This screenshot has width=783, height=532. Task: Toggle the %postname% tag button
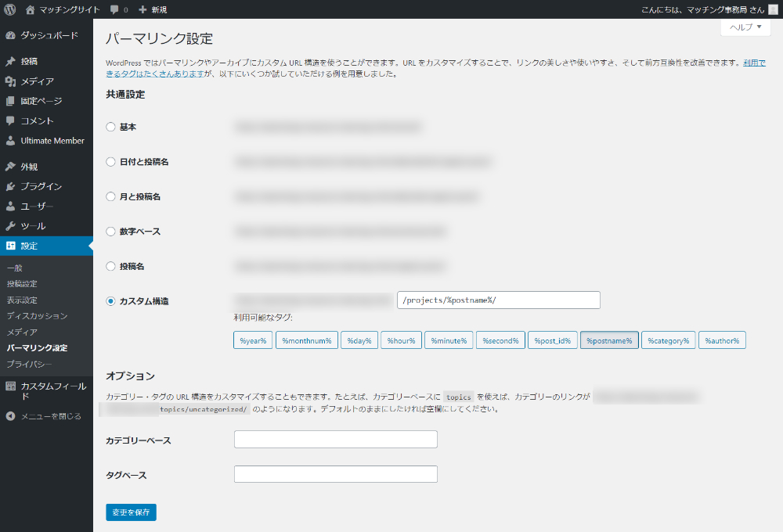609,340
